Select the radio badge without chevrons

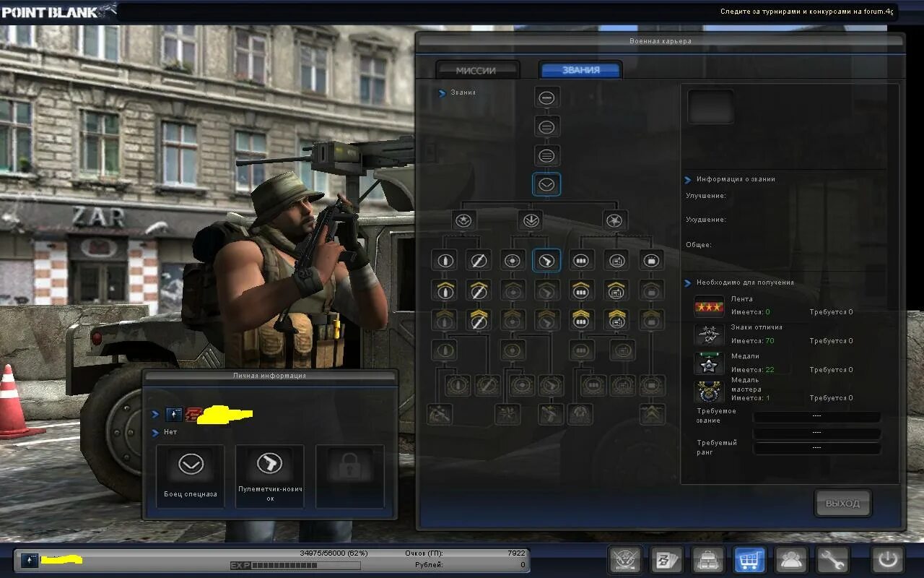tap(616, 260)
